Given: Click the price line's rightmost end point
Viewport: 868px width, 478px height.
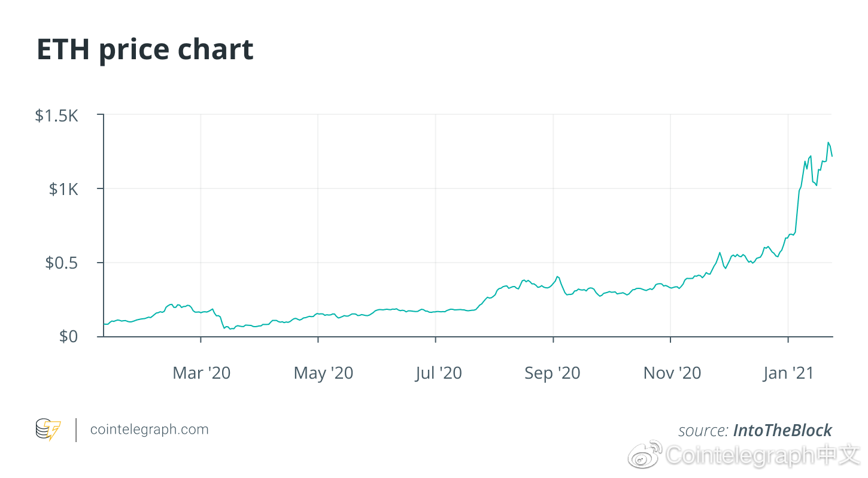Looking at the screenshot, I should (832, 156).
